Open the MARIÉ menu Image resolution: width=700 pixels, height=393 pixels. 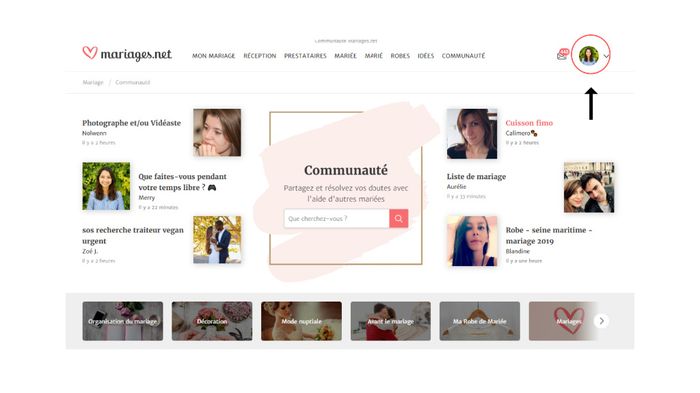point(374,56)
